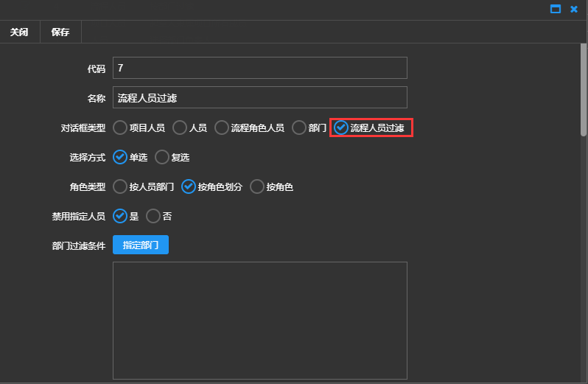Set role type to 按人员部门
The height and width of the screenshot is (384, 588).
[120, 186]
